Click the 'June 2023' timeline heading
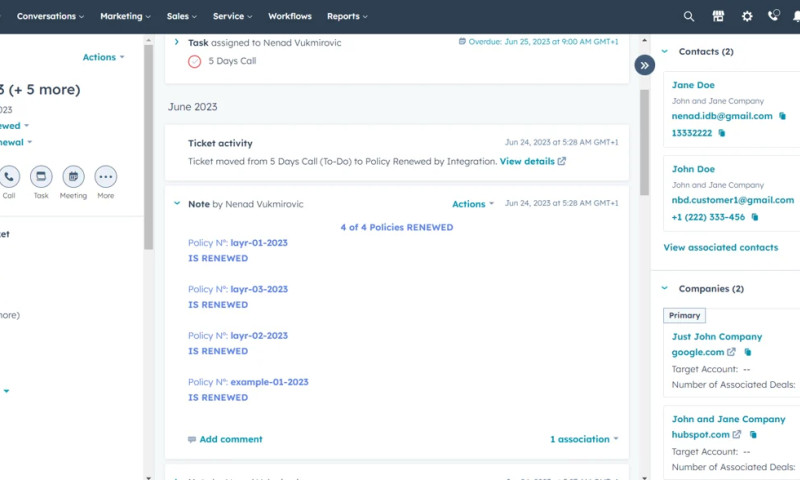 [192, 107]
